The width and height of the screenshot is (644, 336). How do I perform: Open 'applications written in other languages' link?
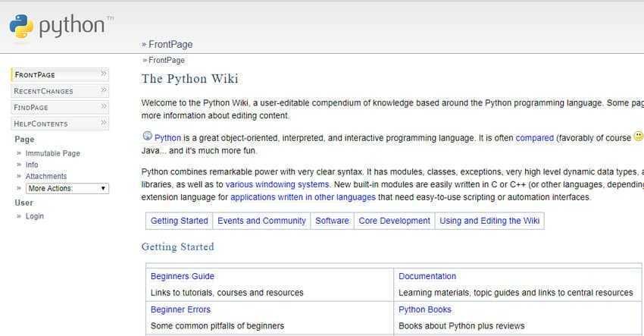[303, 197]
